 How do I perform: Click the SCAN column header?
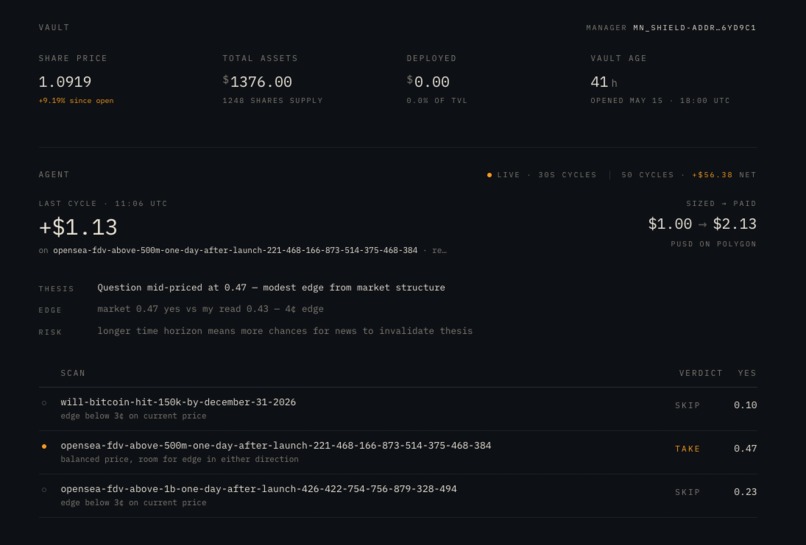tap(73, 373)
